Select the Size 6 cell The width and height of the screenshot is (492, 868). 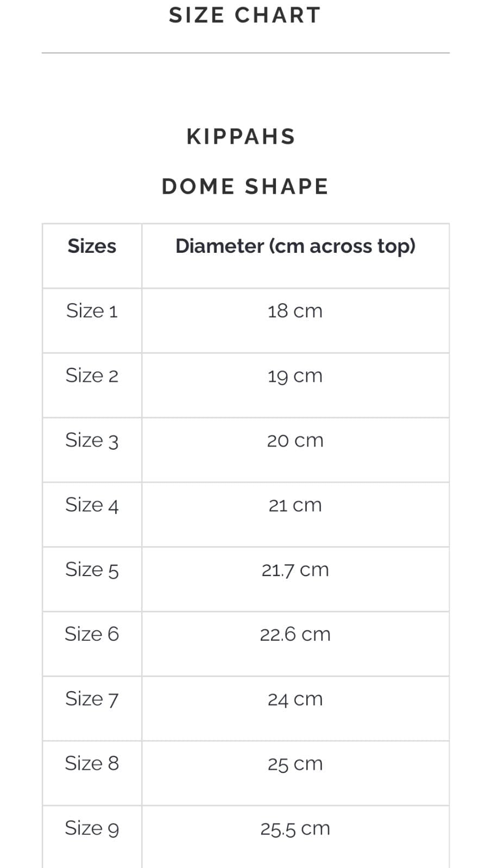[92, 634]
